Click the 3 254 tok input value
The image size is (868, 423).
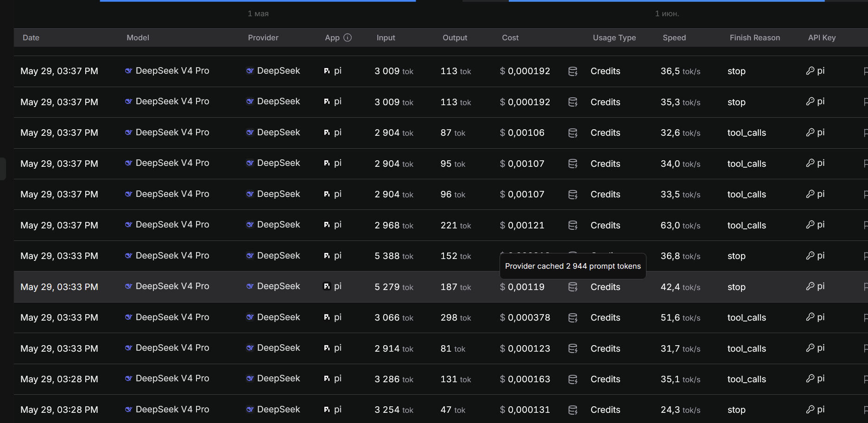click(x=394, y=410)
